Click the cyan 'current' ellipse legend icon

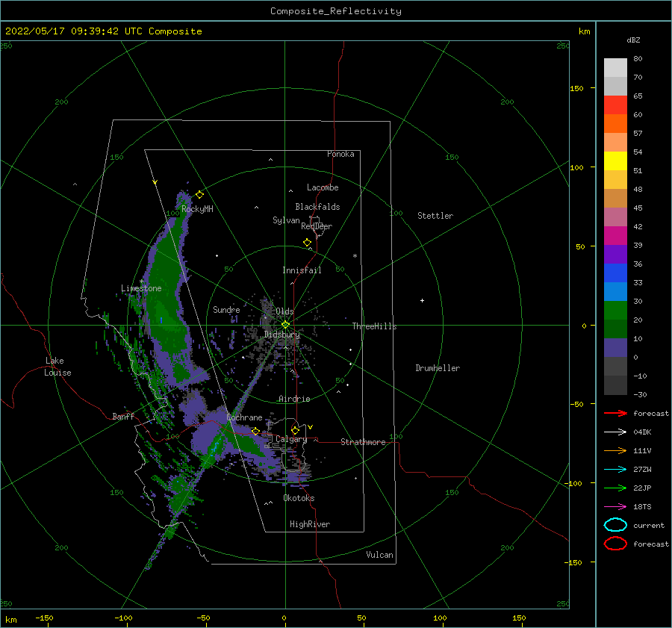click(x=615, y=525)
